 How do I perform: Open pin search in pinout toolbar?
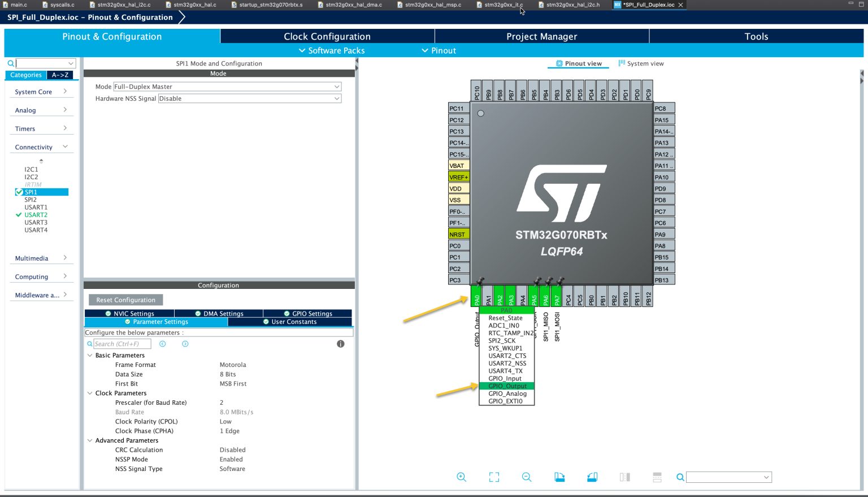click(680, 477)
